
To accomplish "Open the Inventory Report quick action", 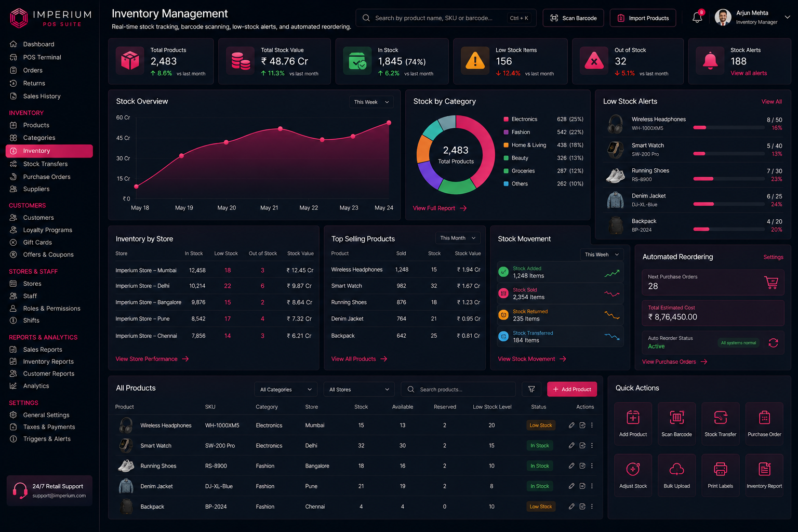I will tap(764, 475).
